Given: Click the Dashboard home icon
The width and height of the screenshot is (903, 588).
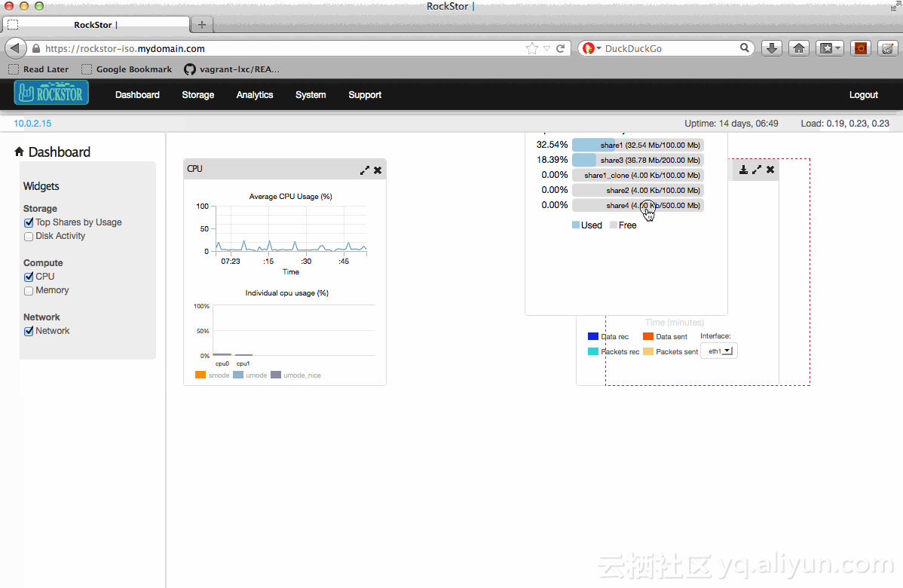Looking at the screenshot, I should tap(19, 152).
